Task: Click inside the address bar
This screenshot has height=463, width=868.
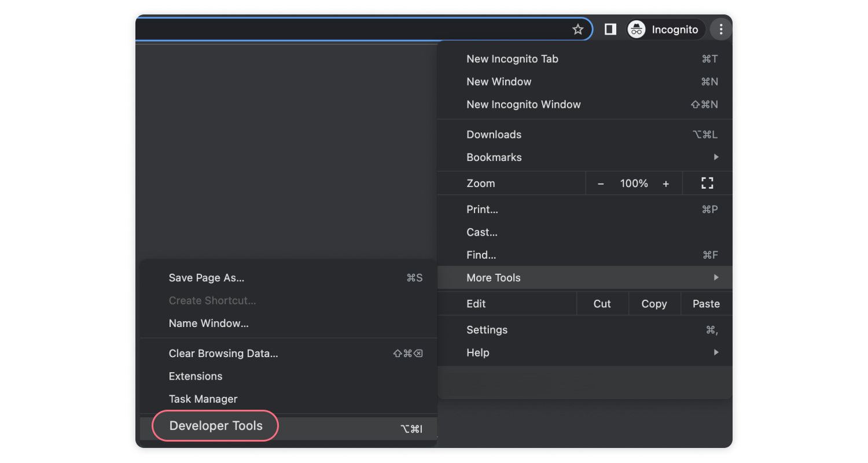Action: point(347,29)
